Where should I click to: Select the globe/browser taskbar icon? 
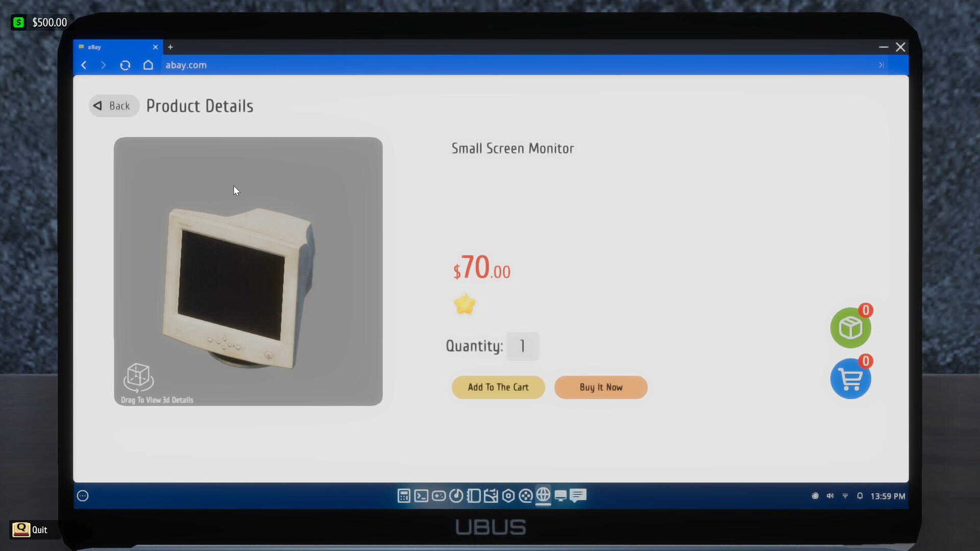click(x=543, y=496)
